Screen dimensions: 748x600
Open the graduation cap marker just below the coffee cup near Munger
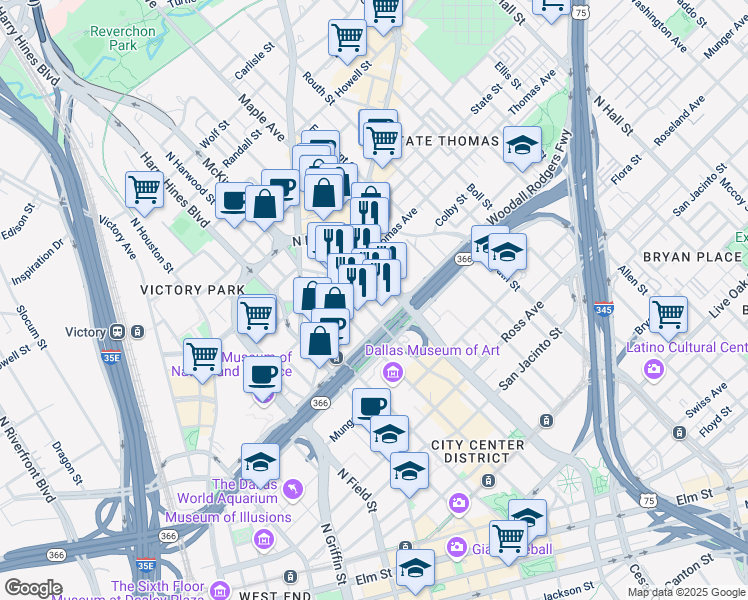(x=389, y=434)
